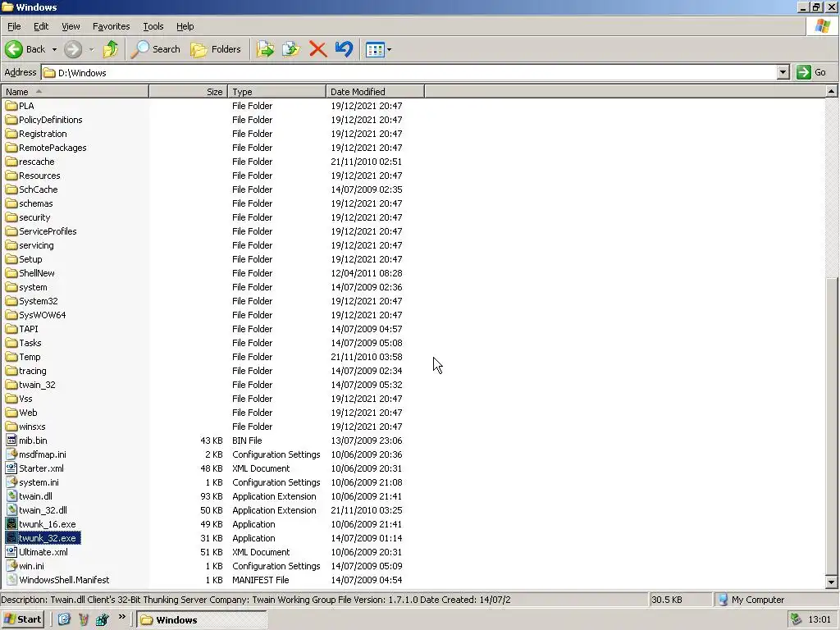
Task: Select the twain.dll file icon
Action: (11, 495)
